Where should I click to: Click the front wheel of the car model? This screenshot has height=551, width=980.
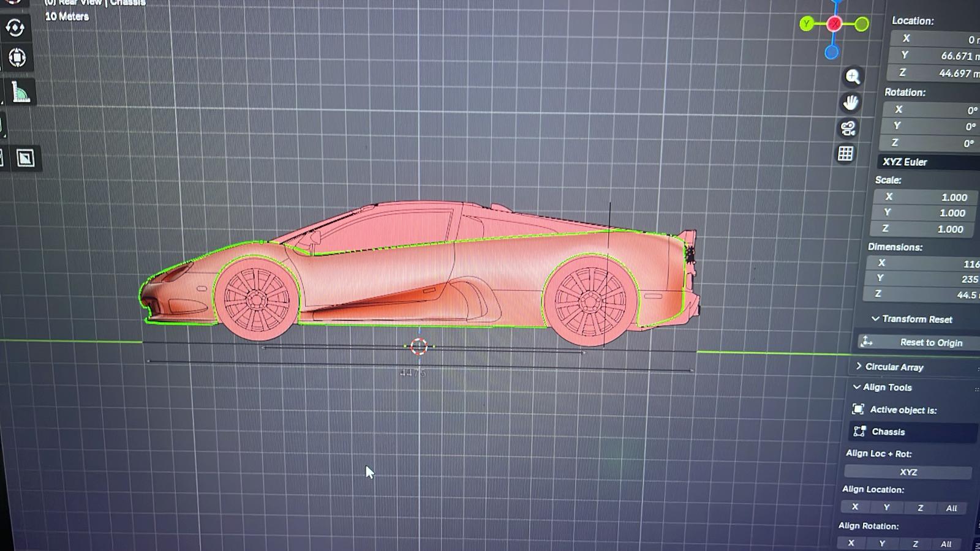tap(257, 299)
